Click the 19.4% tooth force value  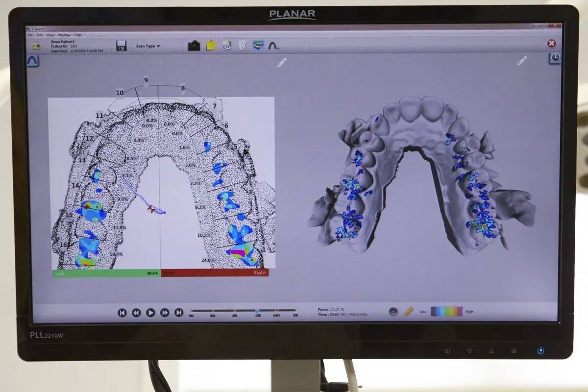pos(116,255)
